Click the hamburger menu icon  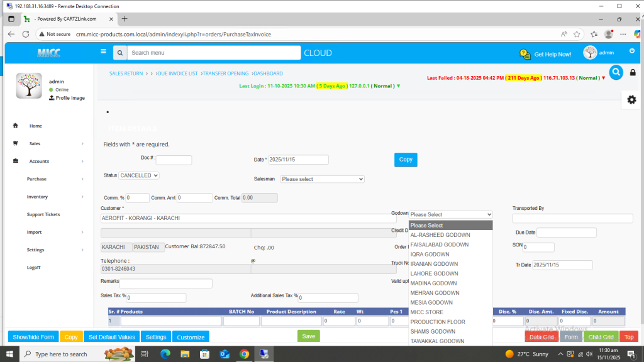coord(103,52)
